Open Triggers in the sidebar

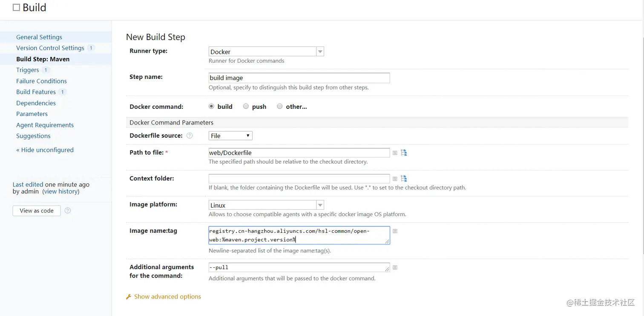pyautogui.click(x=28, y=70)
